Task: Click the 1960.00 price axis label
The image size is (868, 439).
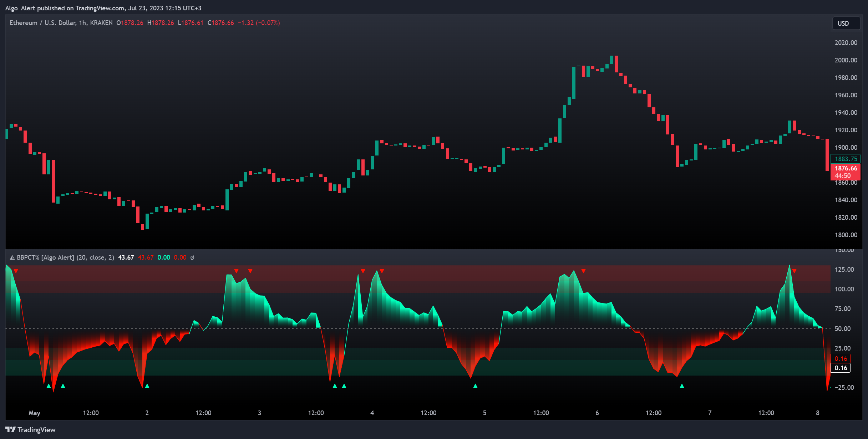Action: tap(846, 95)
